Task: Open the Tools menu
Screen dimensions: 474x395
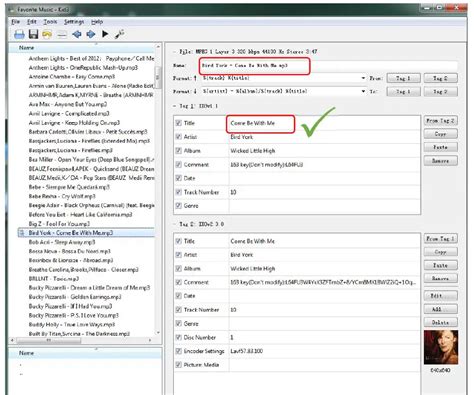Action: pos(50,22)
